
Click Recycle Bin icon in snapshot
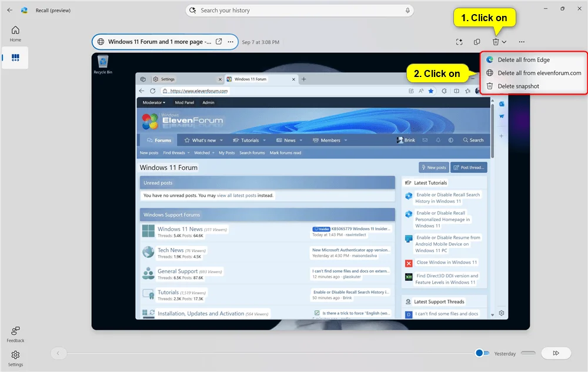(103, 65)
